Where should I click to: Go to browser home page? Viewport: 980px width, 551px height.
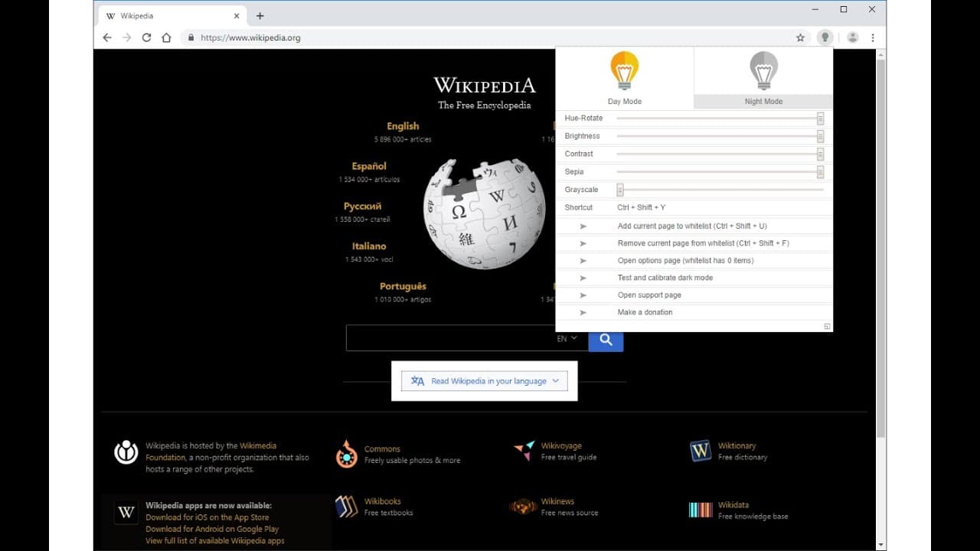pyautogui.click(x=166, y=37)
